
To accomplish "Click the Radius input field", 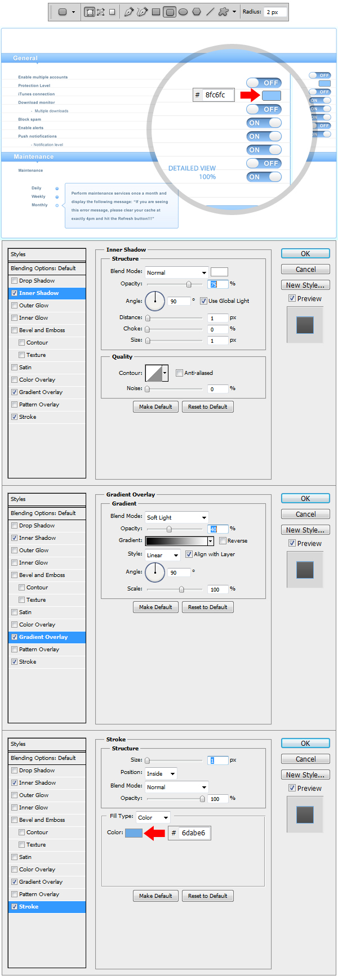I will pyautogui.click(x=275, y=12).
